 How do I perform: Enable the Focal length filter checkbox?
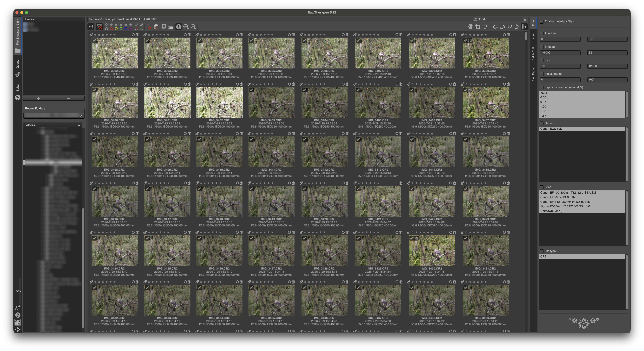click(x=541, y=74)
